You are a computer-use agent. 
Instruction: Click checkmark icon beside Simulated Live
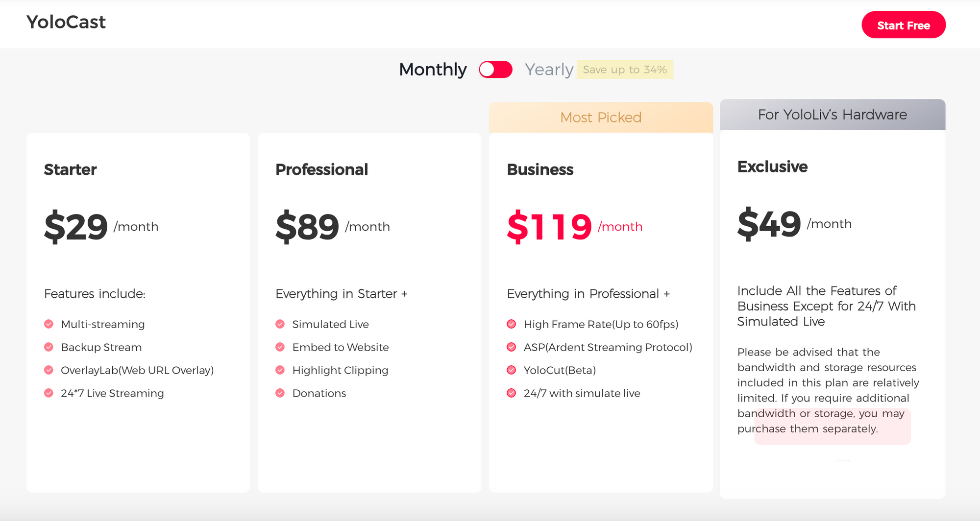click(280, 324)
